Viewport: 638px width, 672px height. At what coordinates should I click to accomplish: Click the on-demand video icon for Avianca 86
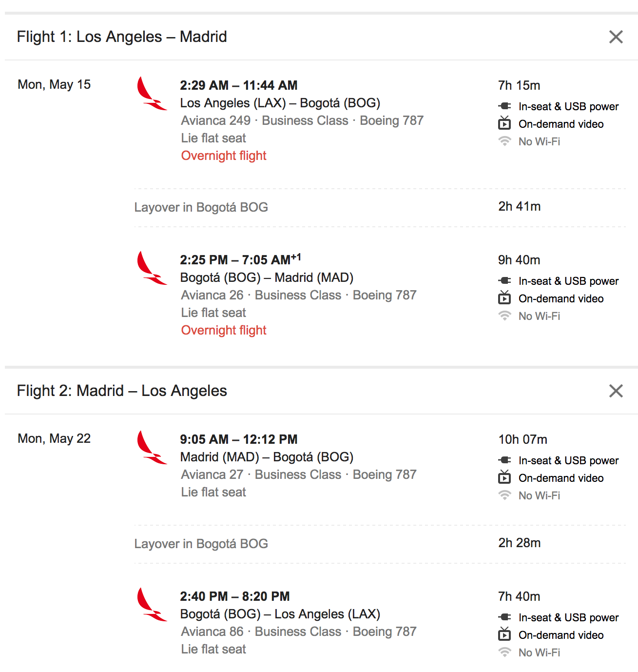[504, 634]
